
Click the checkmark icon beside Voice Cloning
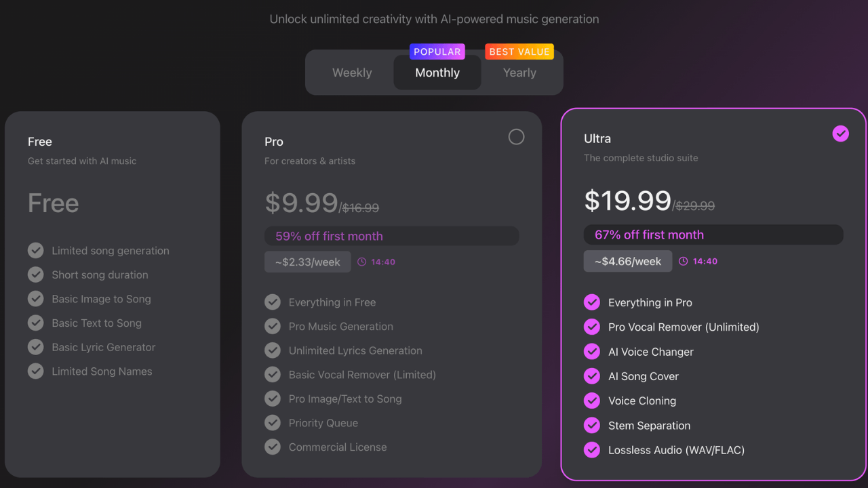point(592,401)
